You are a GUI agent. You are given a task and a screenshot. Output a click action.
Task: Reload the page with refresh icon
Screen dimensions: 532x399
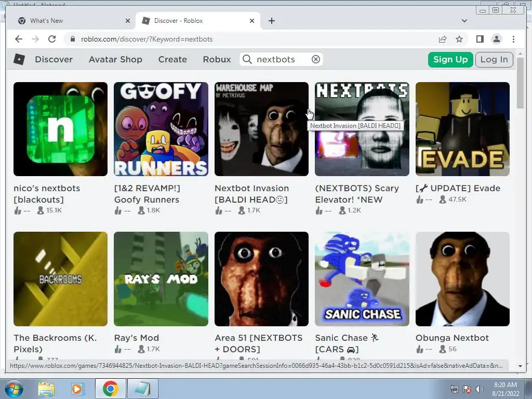(52, 39)
